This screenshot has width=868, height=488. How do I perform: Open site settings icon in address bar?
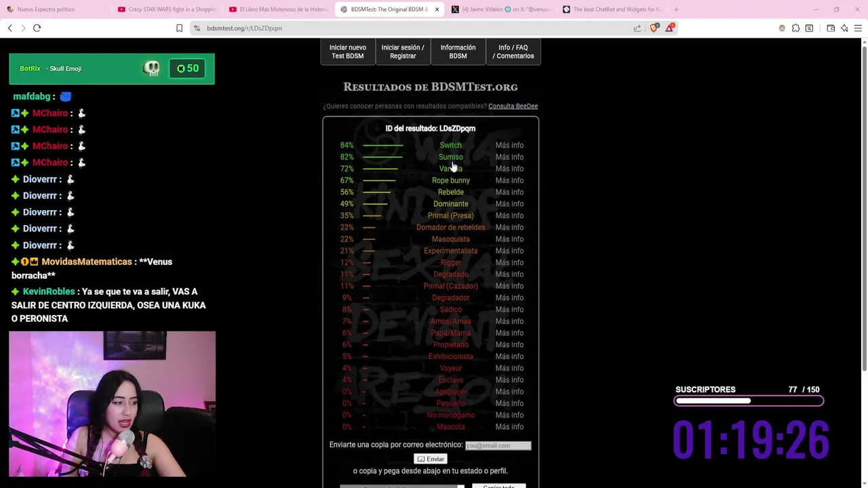click(x=197, y=28)
